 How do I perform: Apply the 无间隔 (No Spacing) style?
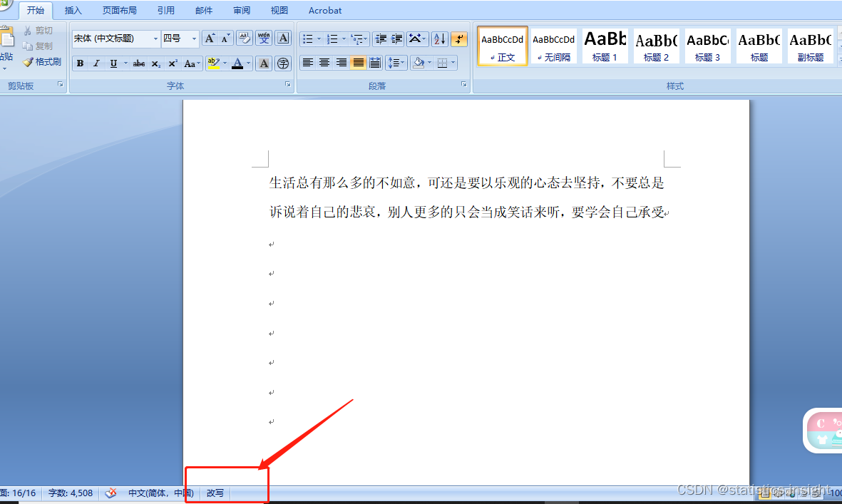(554, 46)
